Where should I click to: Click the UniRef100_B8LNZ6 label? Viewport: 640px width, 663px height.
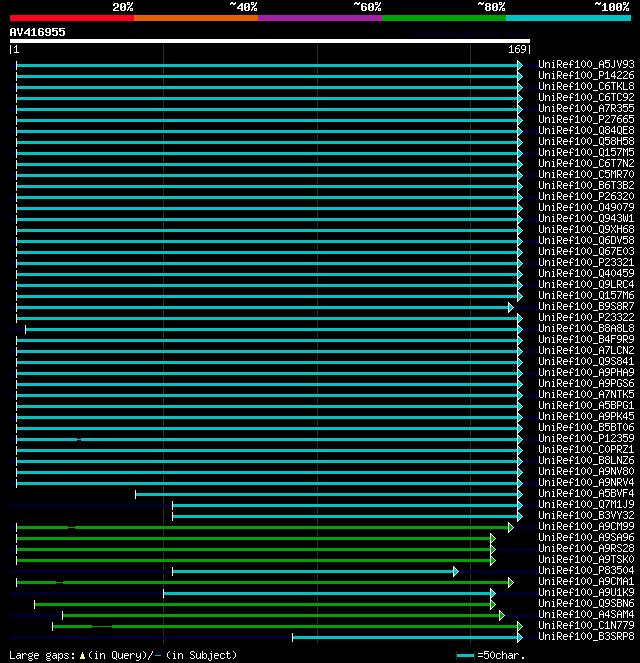pyautogui.click(x=586, y=460)
